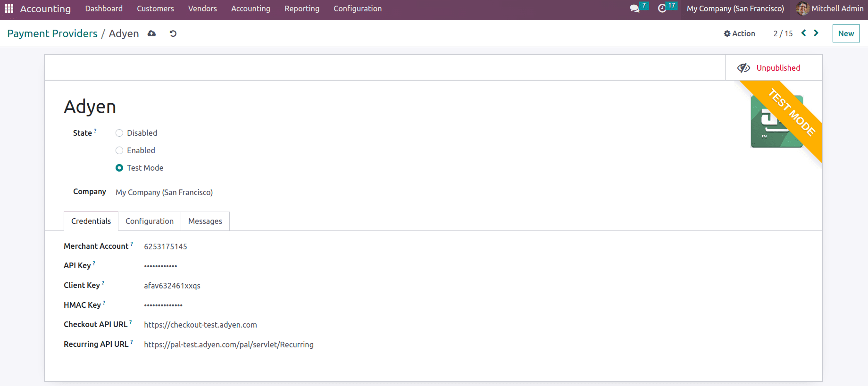Click Recurring API URL help question mark

tap(132, 341)
